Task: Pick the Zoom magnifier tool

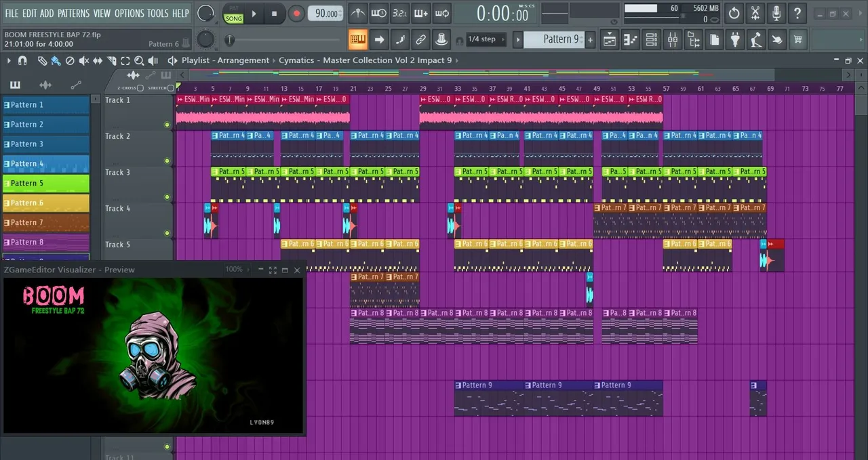Action: 139,60
